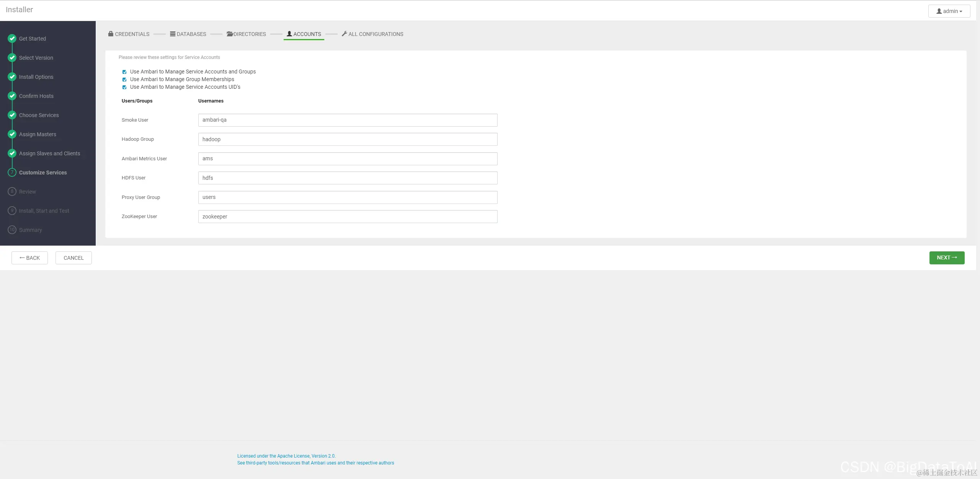Toggle Use Ambari to Manage Group Memberships
The image size is (980, 479).
[x=124, y=80]
